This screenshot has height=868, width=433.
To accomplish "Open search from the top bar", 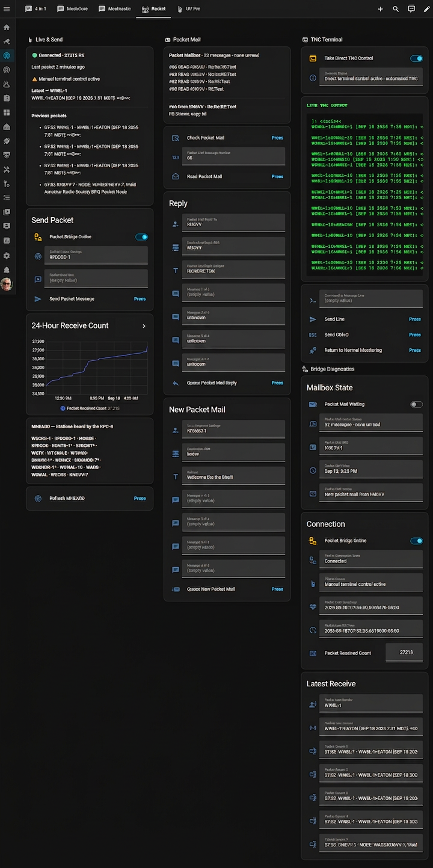I will click(396, 9).
